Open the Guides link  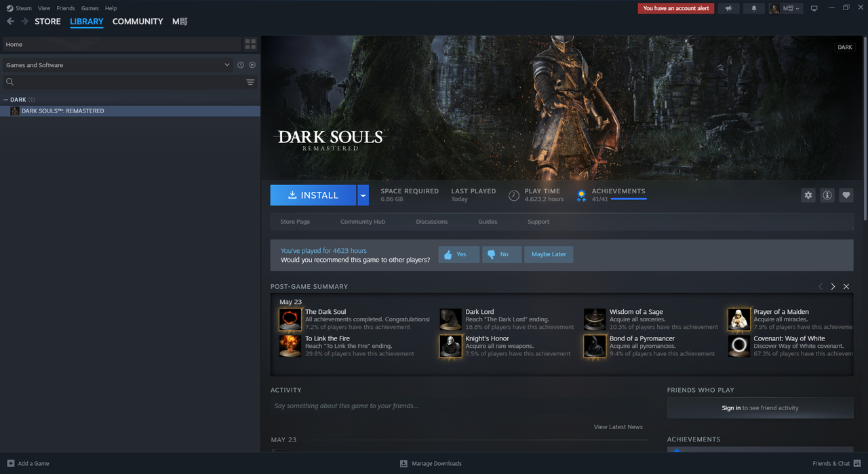click(488, 222)
